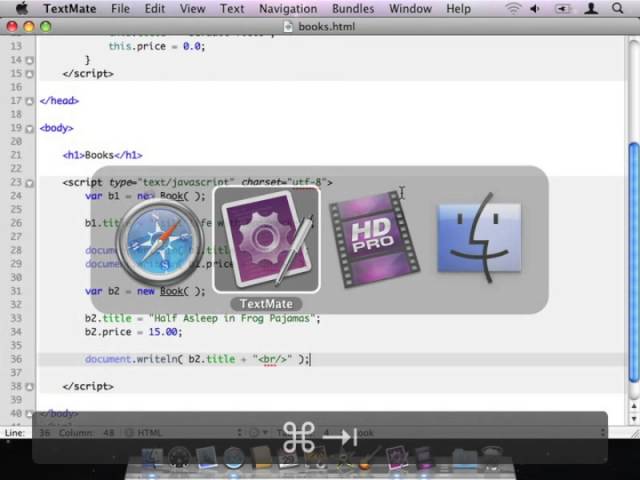Toggle the fold marker on line 15
Image resolution: width=640 pixels, height=480 pixels.
[29, 74]
